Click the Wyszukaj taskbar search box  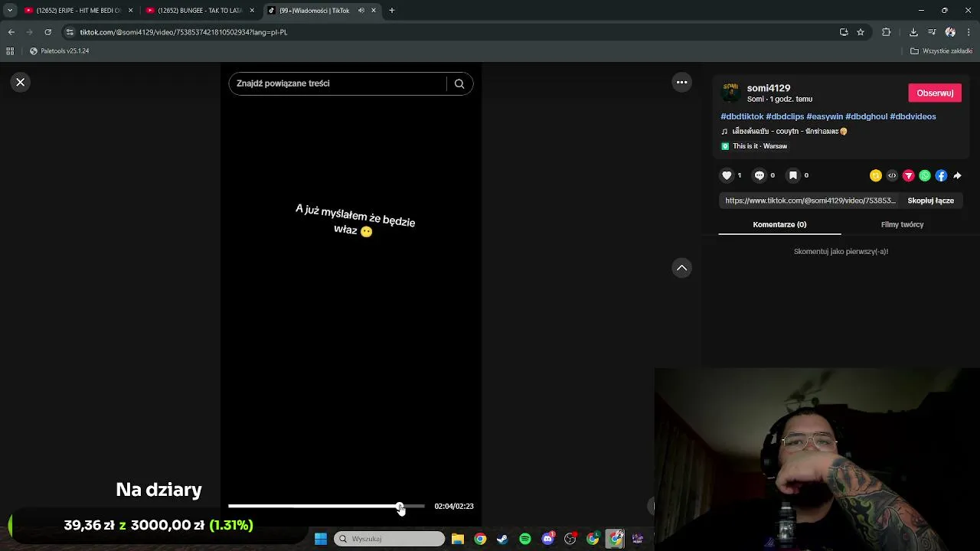click(x=389, y=539)
